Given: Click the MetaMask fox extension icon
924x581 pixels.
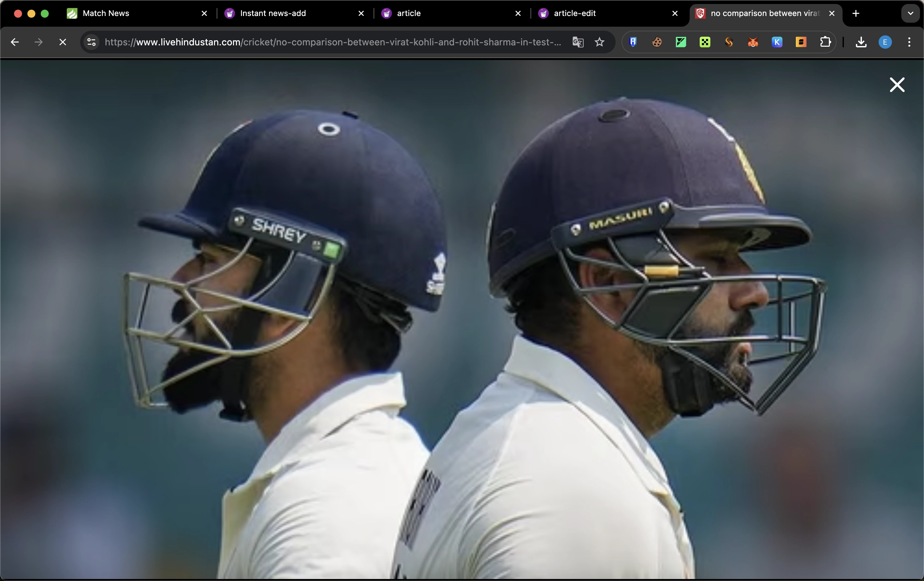Looking at the screenshot, I should pos(753,42).
